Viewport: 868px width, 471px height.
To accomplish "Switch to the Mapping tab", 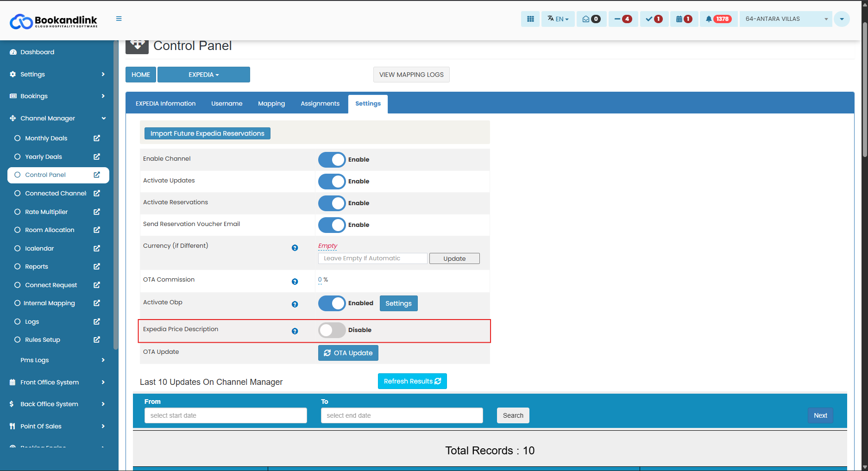I will tap(271, 104).
